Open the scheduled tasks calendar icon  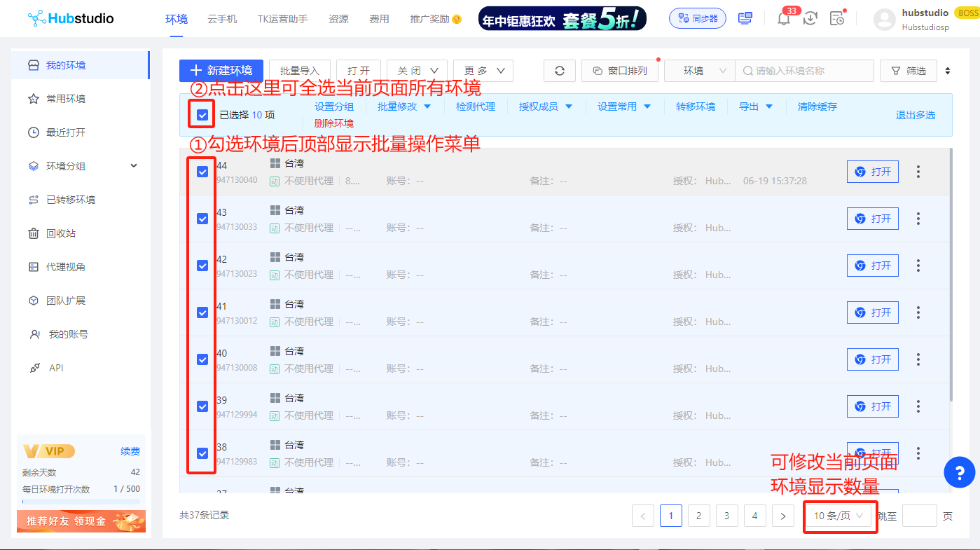click(x=837, y=19)
